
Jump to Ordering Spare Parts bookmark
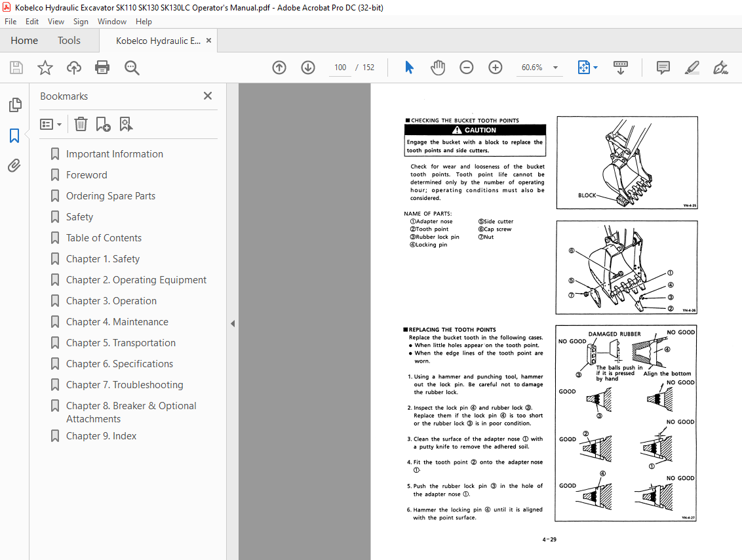click(111, 196)
